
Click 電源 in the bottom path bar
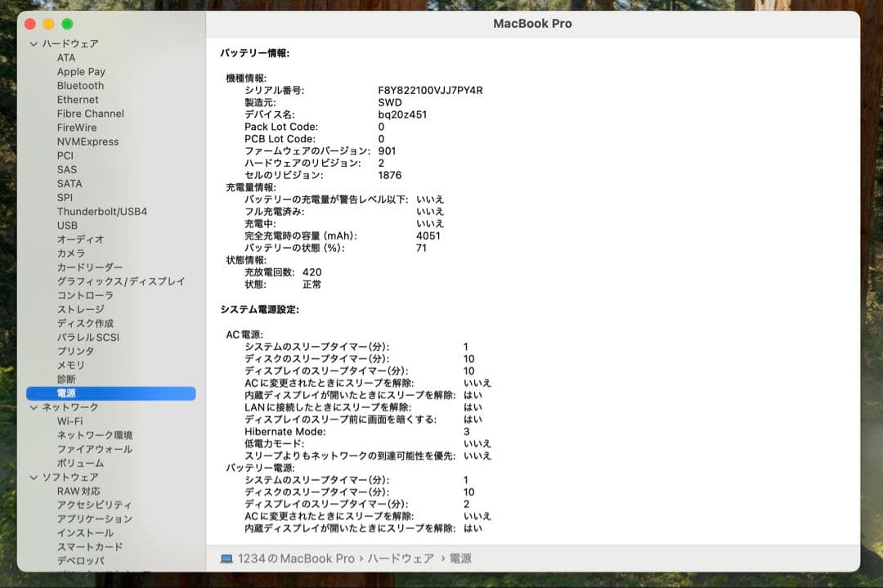(460, 559)
